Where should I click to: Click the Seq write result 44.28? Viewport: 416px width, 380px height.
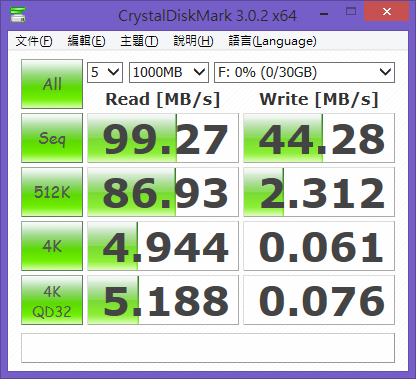pyautogui.click(x=319, y=138)
